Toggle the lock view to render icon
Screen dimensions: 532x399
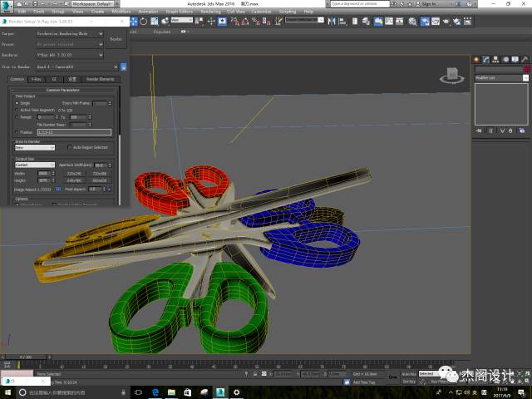click(x=124, y=66)
